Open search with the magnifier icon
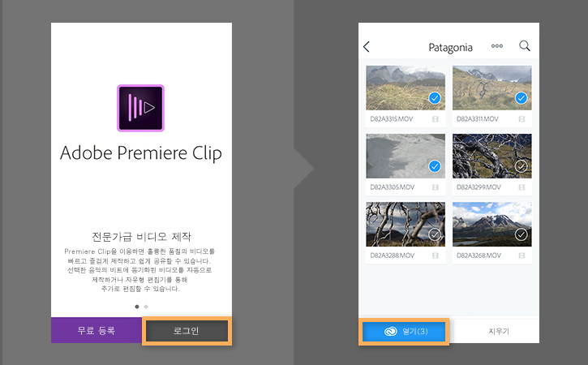Screen dimensions: 588x365 [x=525, y=45]
